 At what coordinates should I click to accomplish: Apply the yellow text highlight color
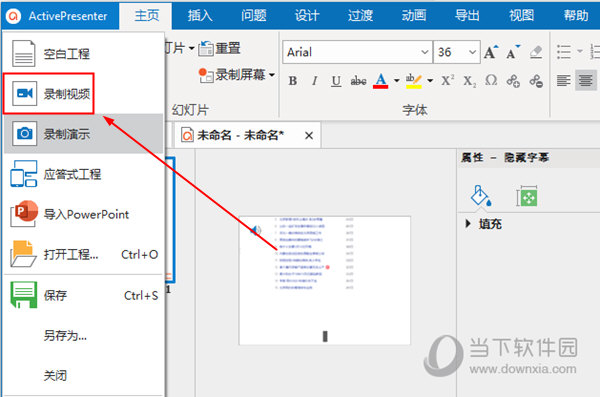(414, 81)
